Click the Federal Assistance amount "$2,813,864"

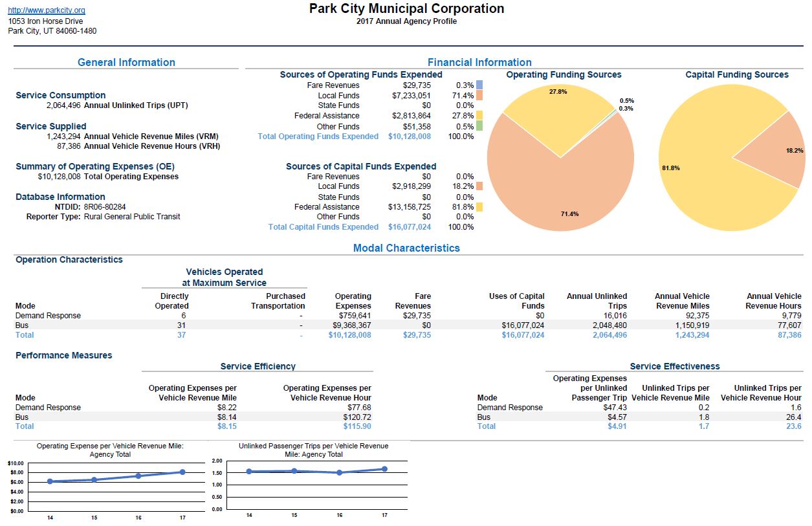click(x=411, y=116)
